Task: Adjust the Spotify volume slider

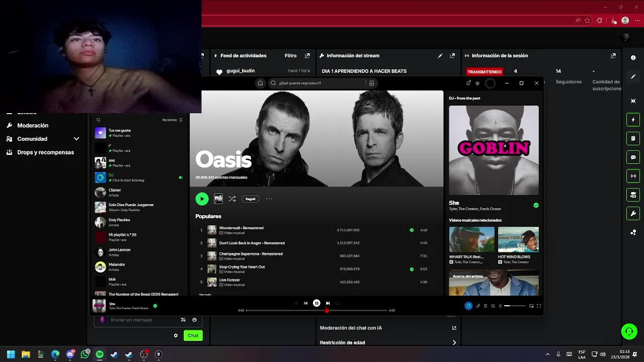Action: [x=515, y=306]
